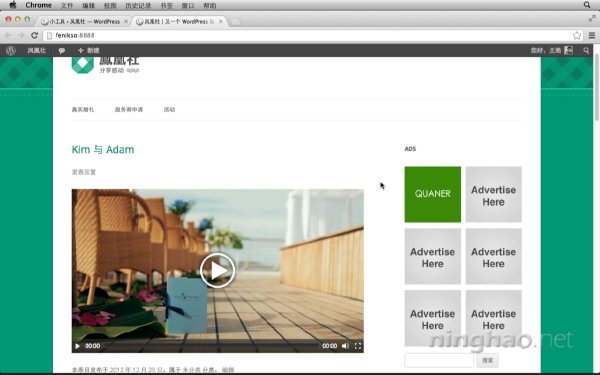Open the 书签 menu
Screen dimensions: 600x375
pos(166,6)
